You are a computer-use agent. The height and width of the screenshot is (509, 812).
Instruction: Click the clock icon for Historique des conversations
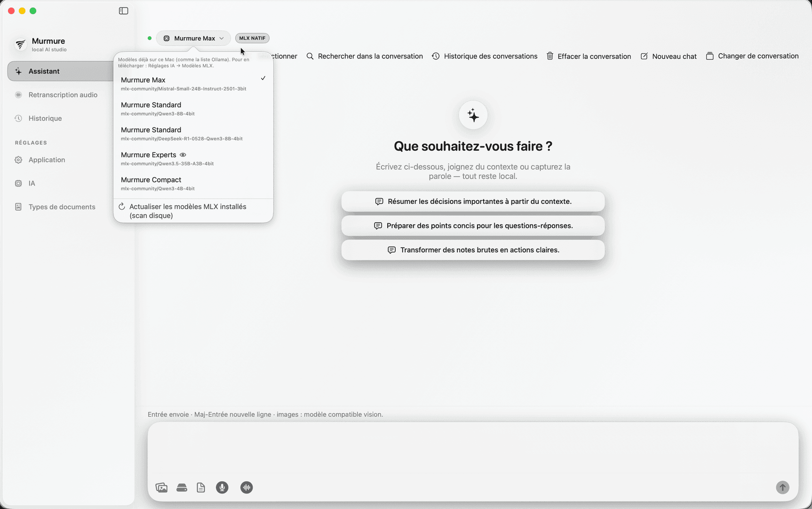coord(436,56)
